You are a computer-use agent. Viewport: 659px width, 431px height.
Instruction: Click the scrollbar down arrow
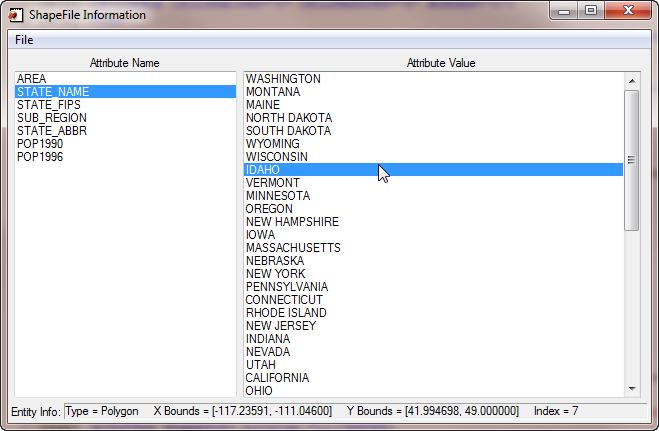coord(632,389)
